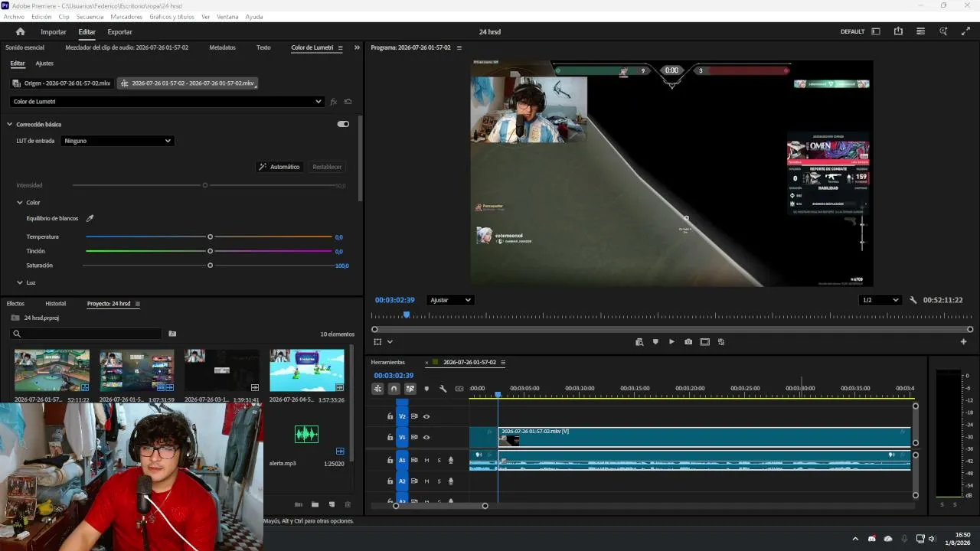Switch to the Metadatos tab

[x=223, y=47]
